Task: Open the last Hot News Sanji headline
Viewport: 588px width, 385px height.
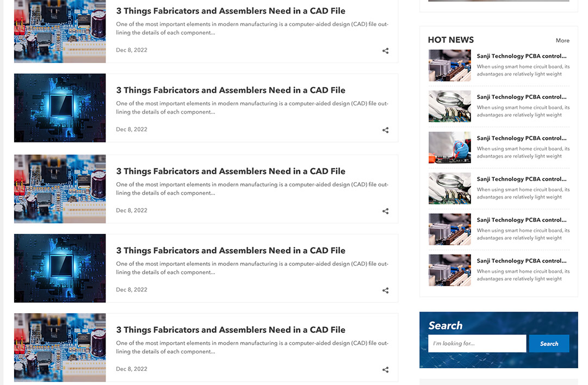Action: (x=521, y=261)
